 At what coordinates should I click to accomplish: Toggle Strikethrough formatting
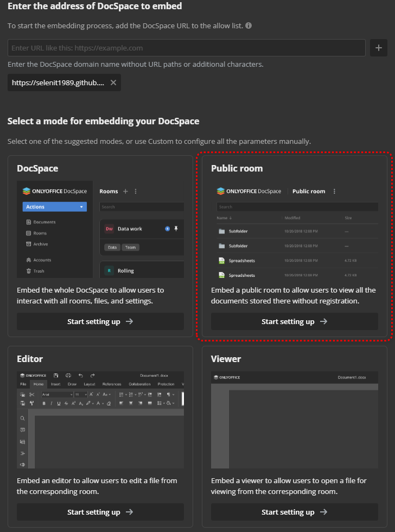[x=66, y=403]
